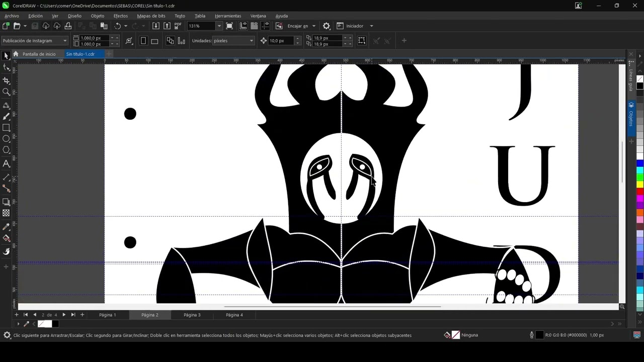
Task: Select the Zoom magnifier tool
Action: 6,92
